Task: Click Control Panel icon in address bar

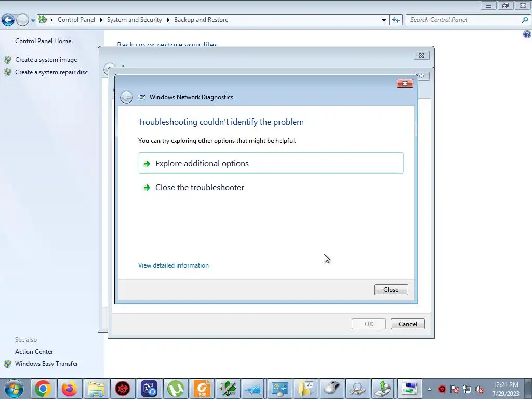Action: tap(43, 20)
